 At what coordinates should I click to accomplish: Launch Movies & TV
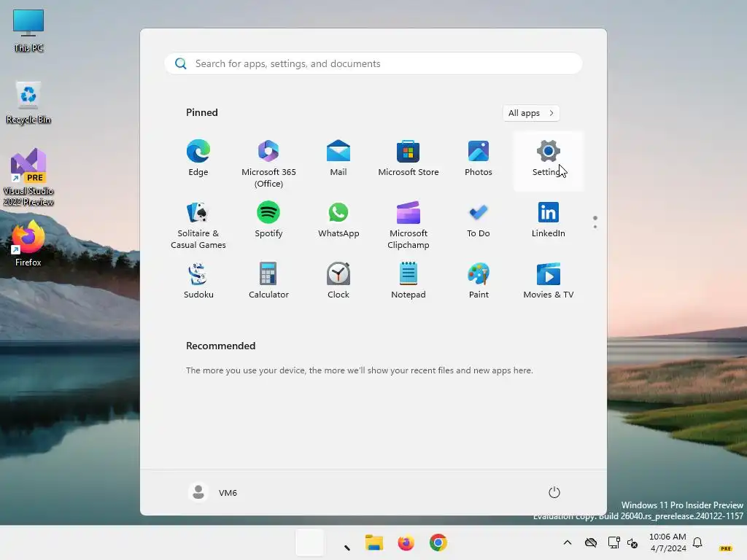[549, 281]
